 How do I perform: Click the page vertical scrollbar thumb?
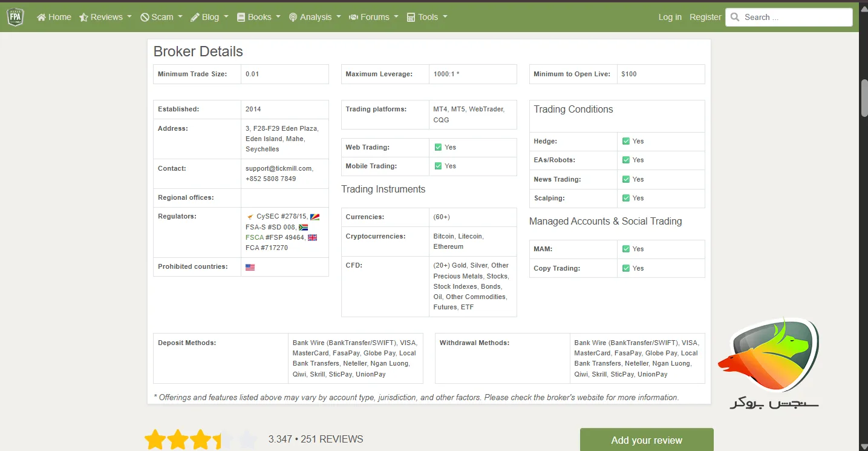pos(863,97)
